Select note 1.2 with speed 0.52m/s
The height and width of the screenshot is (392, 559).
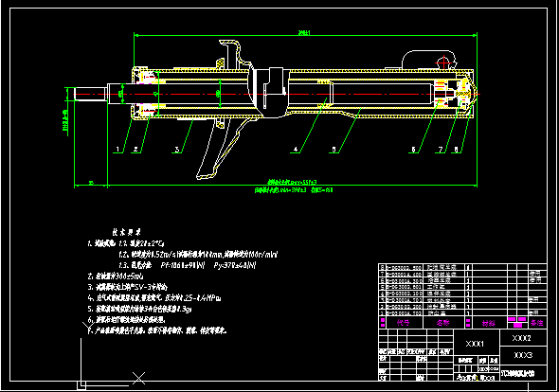click(198, 255)
